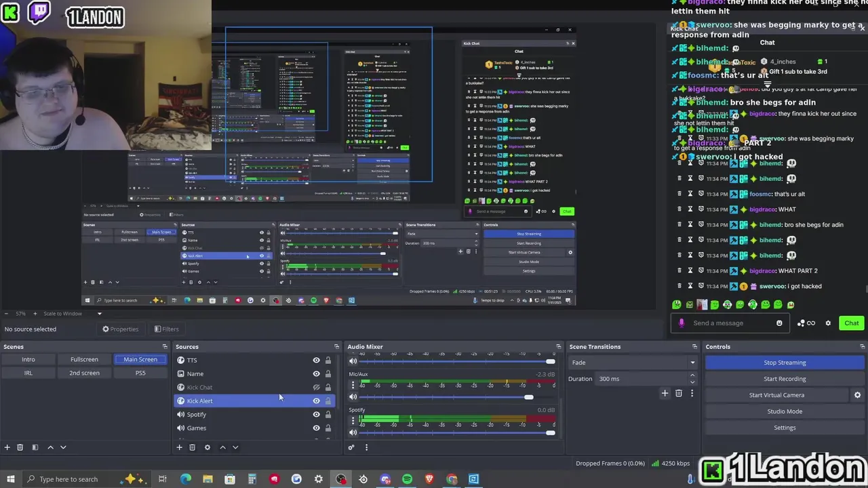Viewport: 868px width, 488px height.
Task: Move source down in Sources toolbar
Action: tap(235, 447)
